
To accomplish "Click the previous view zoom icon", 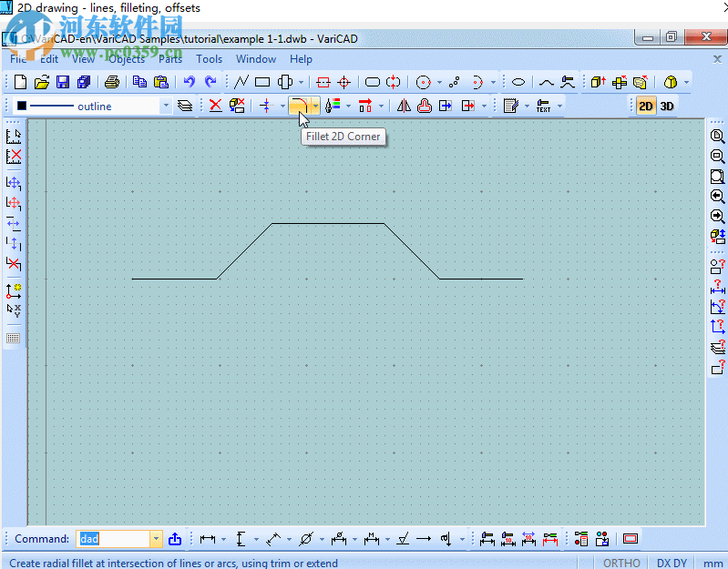I will pos(717,196).
